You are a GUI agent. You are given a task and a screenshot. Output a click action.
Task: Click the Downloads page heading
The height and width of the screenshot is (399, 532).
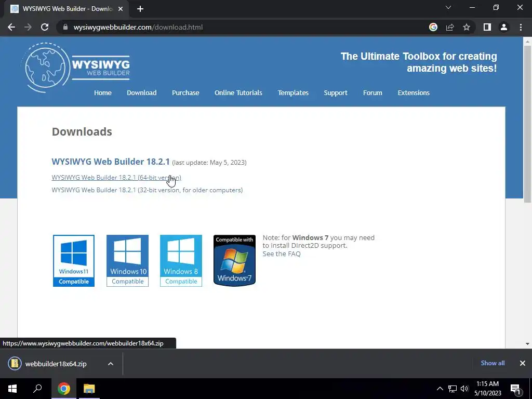[x=82, y=131]
